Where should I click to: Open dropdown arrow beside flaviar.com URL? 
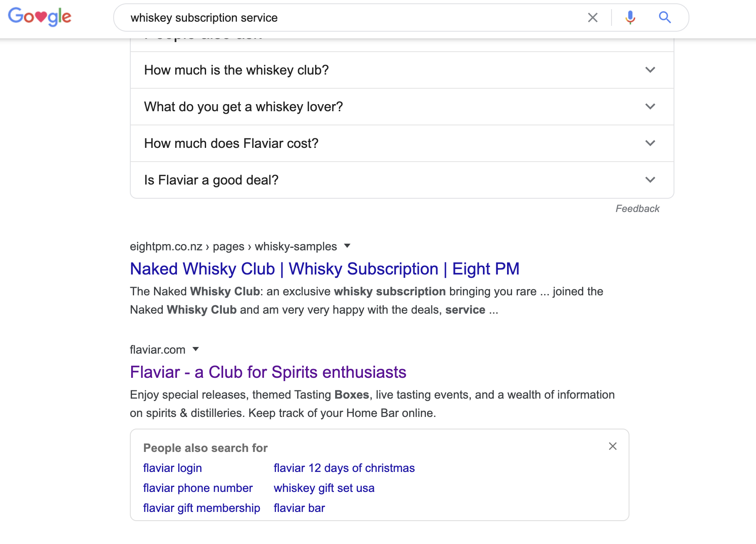click(196, 349)
